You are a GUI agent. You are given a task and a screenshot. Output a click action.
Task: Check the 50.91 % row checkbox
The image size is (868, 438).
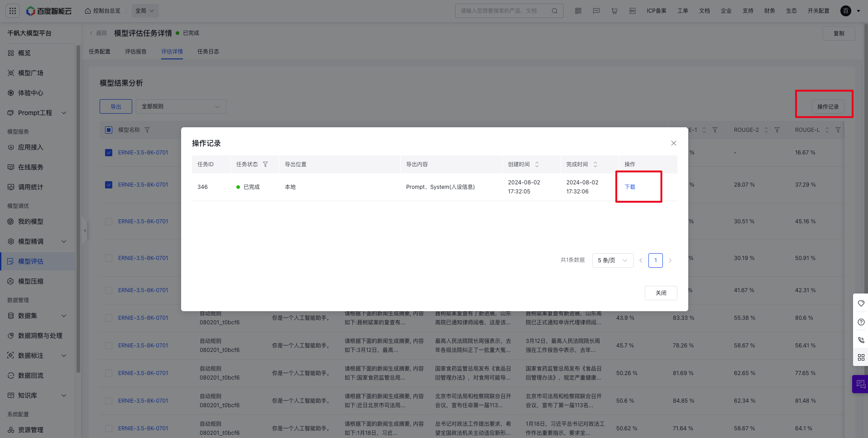click(109, 258)
